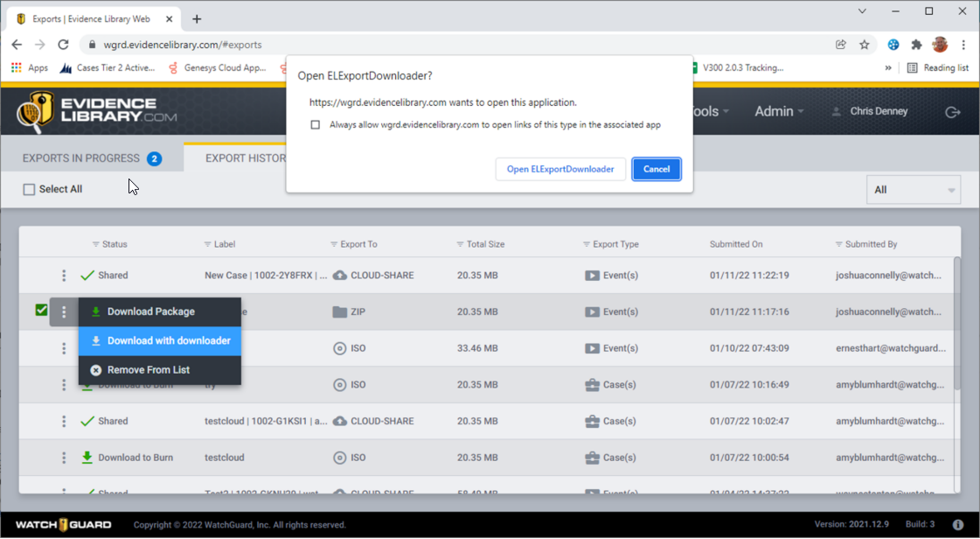Cancel the open application dialog
Screen dimensions: 980x539
[x=657, y=169]
